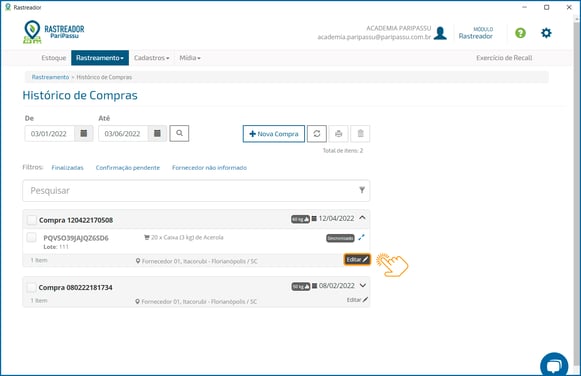Click Editar for Compra 080222181734

click(x=357, y=300)
